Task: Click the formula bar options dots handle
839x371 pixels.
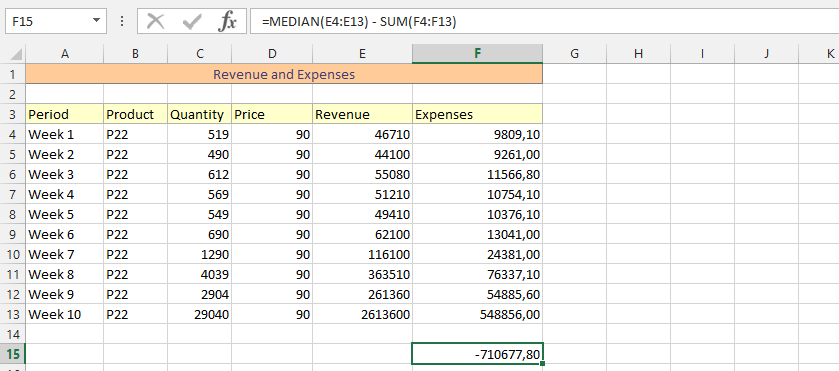Action: (122, 21)
